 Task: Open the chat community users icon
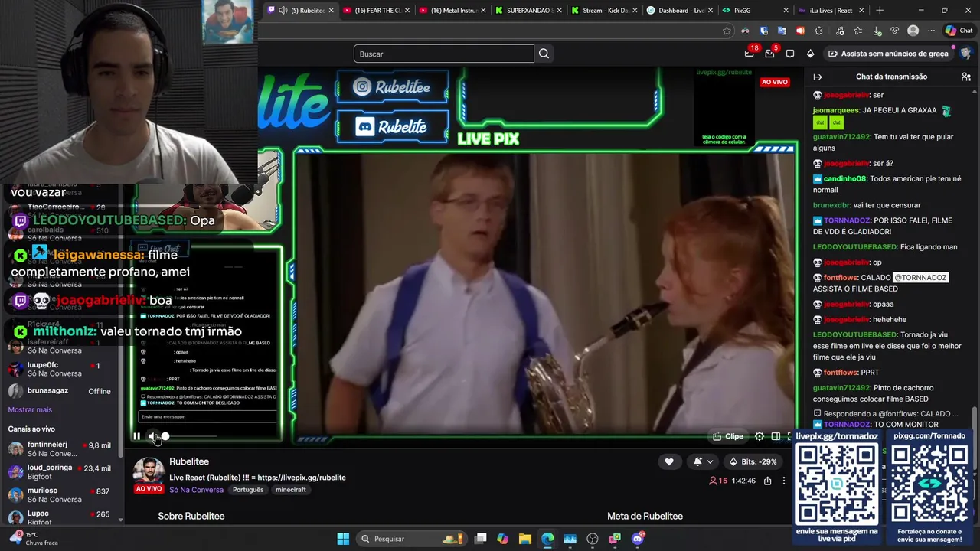click(x=966, y=77)
